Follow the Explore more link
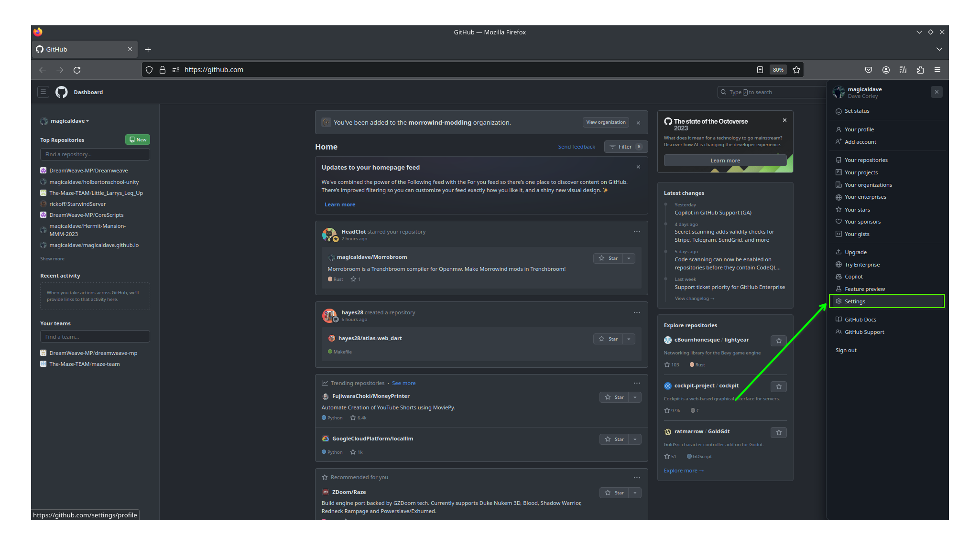The height and width of the screenshot is (557, 980). click(x=684, y=471)
